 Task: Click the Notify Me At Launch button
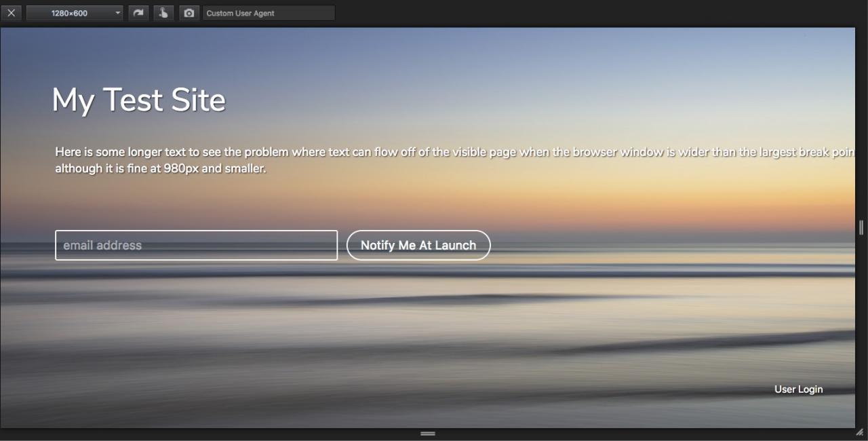point(418,246)
